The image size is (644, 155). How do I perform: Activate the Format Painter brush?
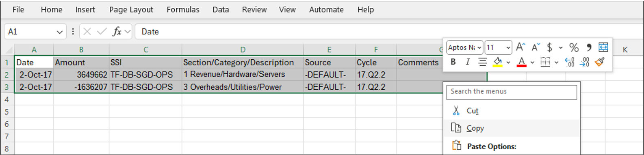pos(600,62)
